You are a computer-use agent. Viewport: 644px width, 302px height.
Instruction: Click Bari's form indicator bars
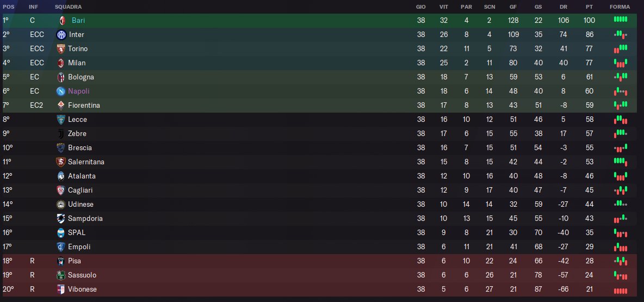(620, 20)
